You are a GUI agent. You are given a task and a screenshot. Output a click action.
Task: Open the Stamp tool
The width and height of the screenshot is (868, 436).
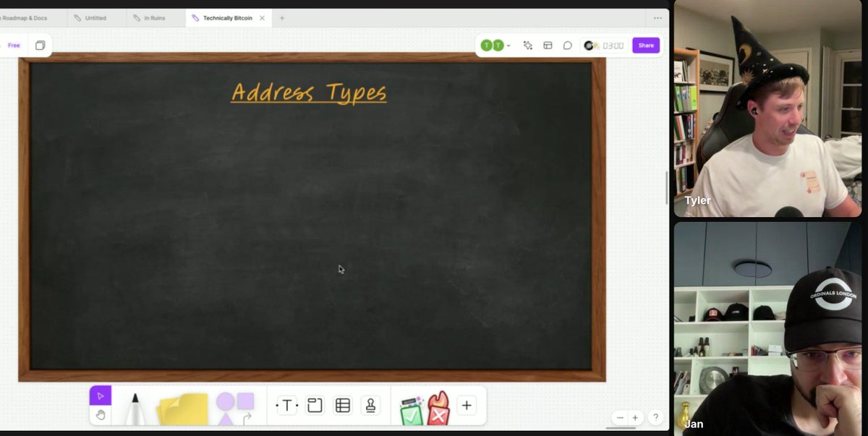tap(371, 406)
